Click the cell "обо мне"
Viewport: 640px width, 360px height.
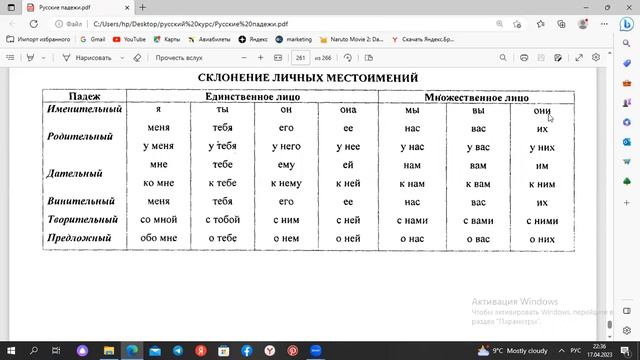159,238
